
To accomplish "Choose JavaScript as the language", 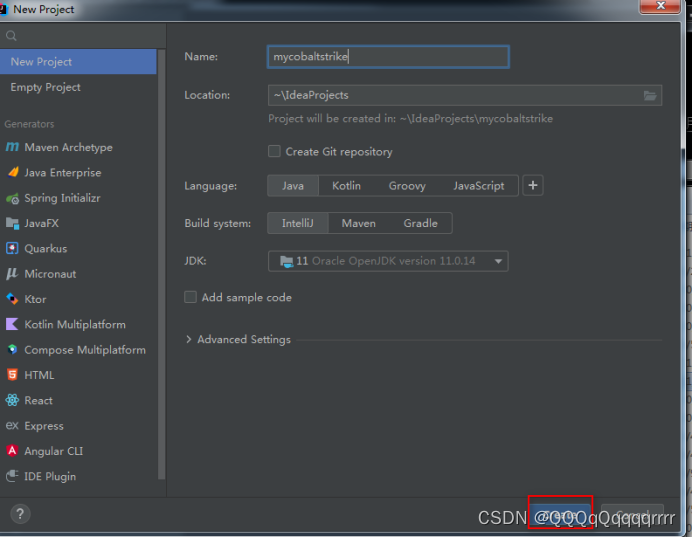I will tap(479, 186).
